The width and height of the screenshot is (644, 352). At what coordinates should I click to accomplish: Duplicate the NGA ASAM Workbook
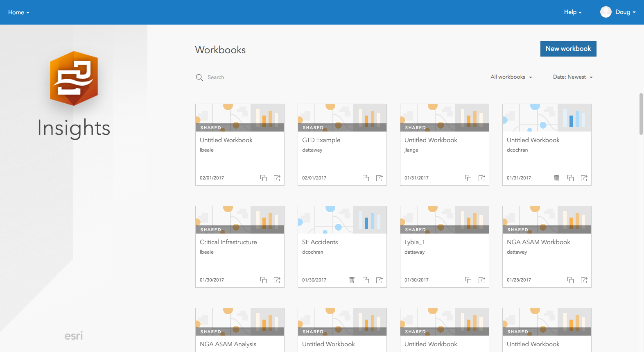coord(570,280)
